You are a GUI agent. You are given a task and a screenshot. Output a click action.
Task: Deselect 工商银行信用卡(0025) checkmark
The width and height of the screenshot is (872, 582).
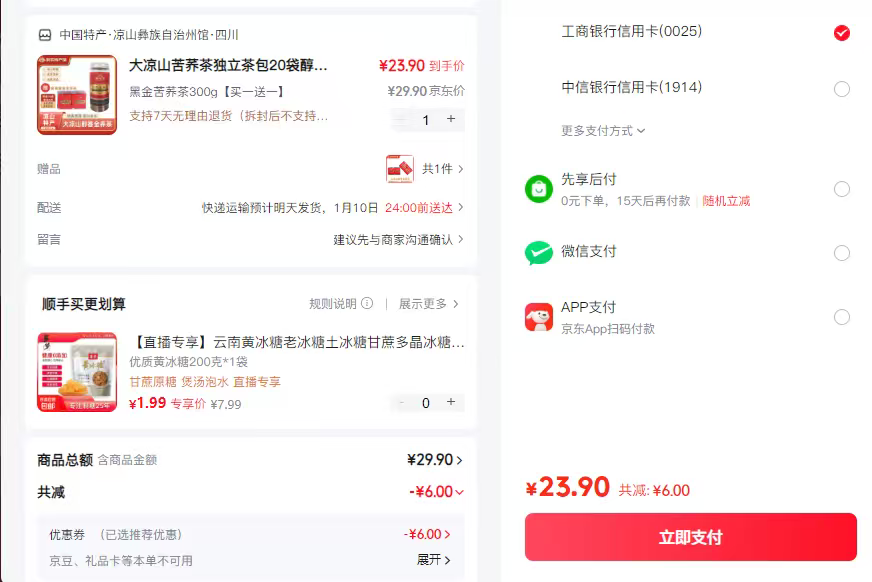pos(842,33)
